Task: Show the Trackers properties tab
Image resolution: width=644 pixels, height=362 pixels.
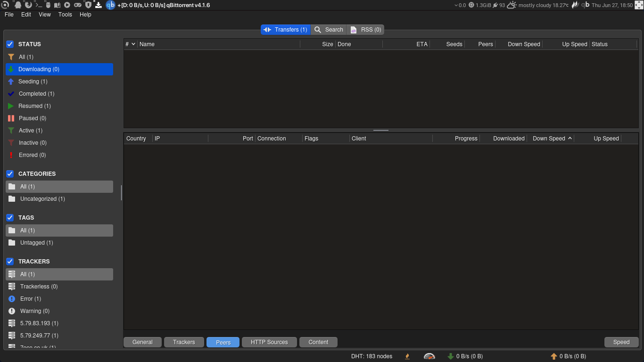Action: tap(184, 342)
